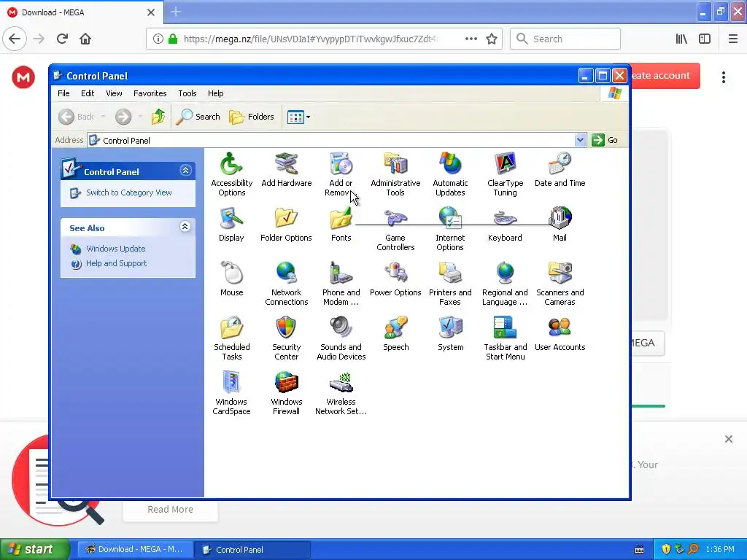Expand the Address bar dropdown arrow

coord(580,140)
